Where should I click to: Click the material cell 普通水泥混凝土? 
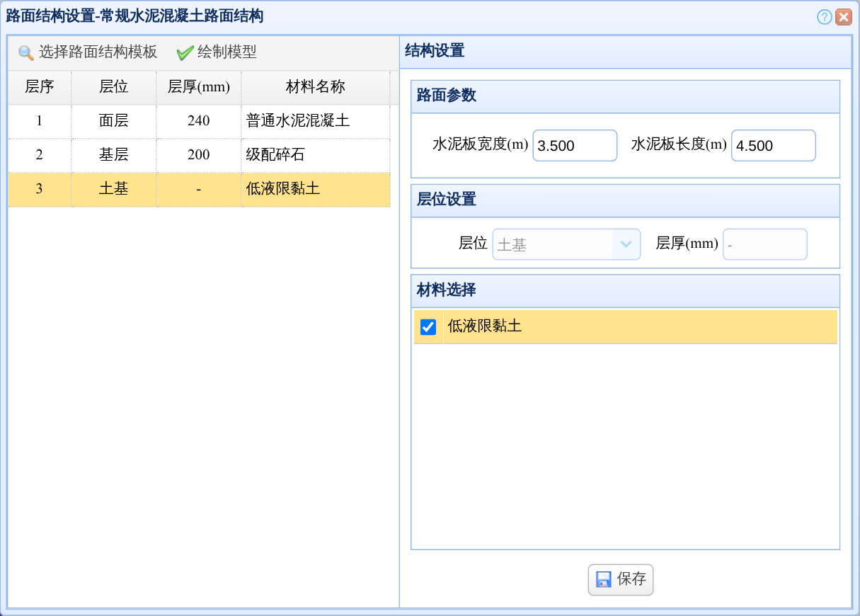pos(316,121)
